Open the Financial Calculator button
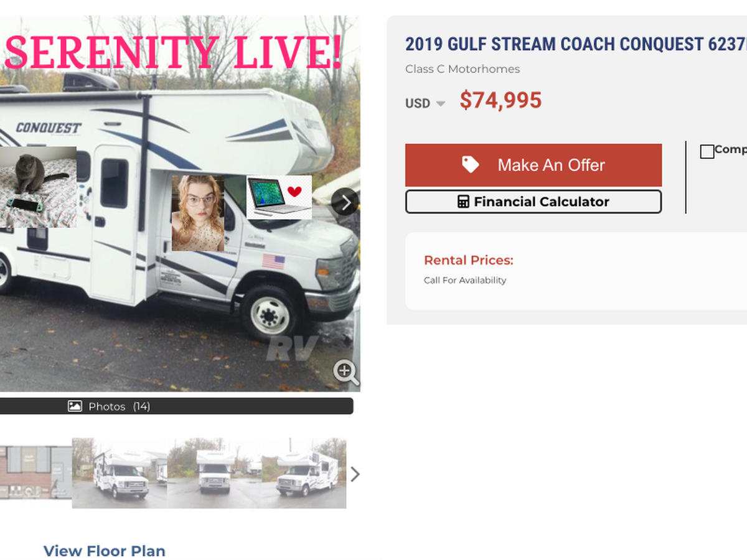The image size is (747, 560). pyautogui.click(x=533, y=202)
